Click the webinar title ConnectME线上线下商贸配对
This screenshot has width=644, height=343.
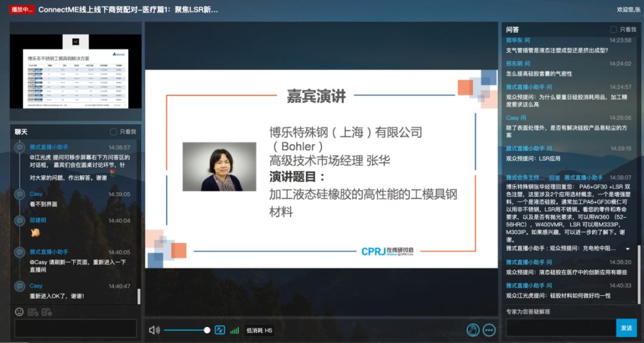[x=128, y=10]
